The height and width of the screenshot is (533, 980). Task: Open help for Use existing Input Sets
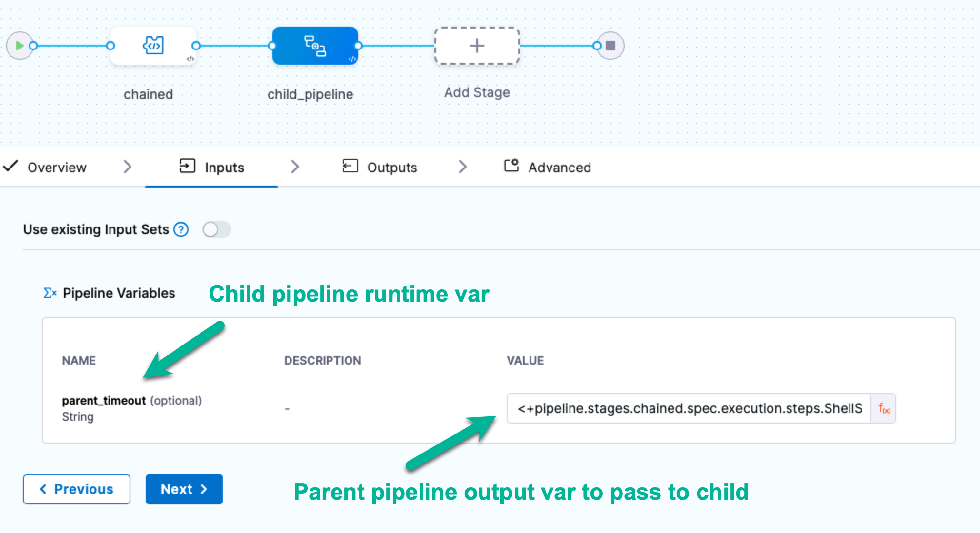[181, 229]
